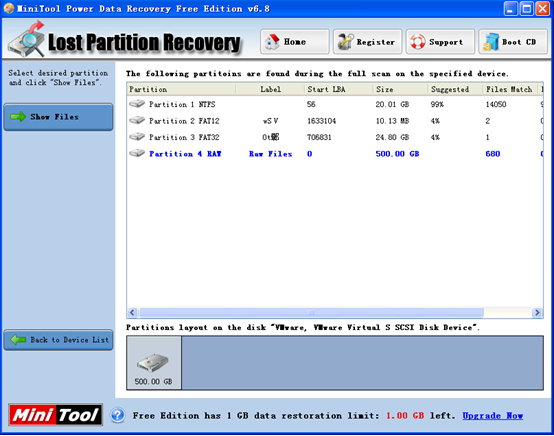Click the 680 files match cell
The image size is (554, 436).
click(493, 154)
